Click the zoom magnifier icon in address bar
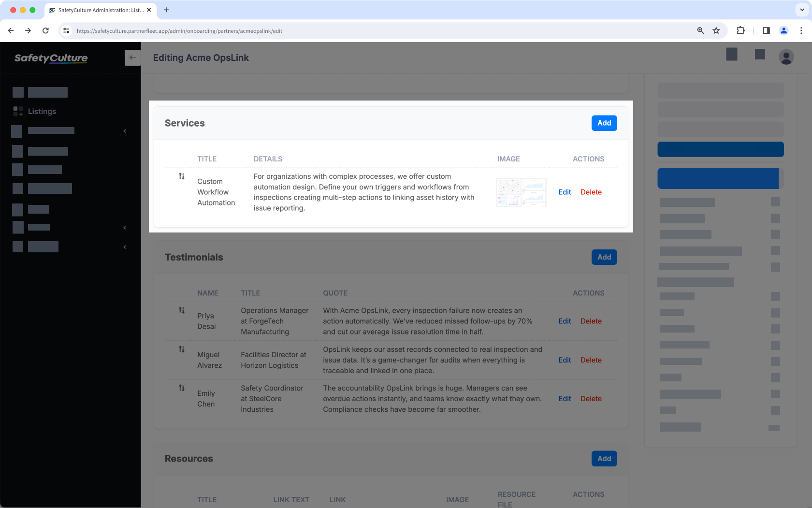 pos(700,30)
